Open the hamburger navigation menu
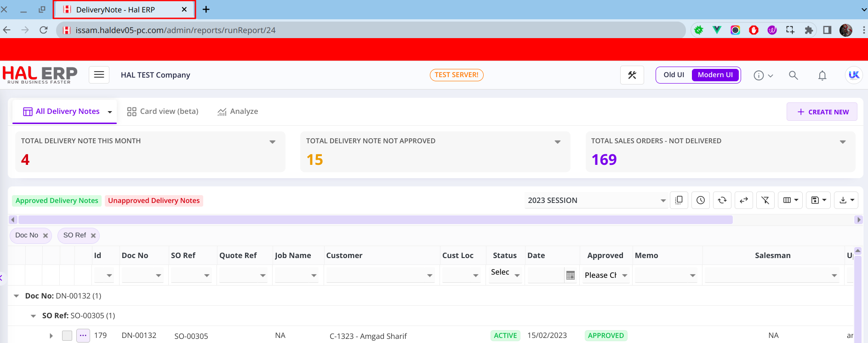Screen dimensions: 868x343 [99, 75]
